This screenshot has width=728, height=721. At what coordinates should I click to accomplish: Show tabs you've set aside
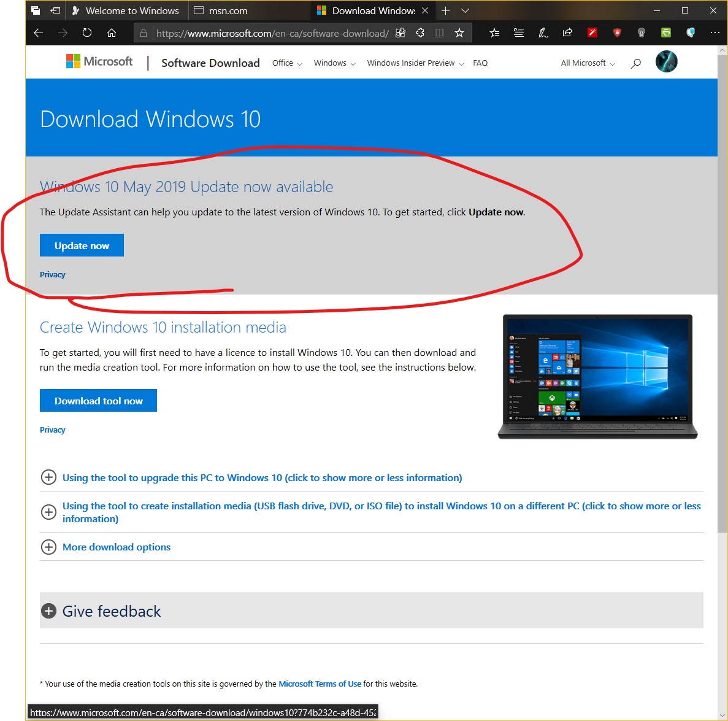point(36,10)
